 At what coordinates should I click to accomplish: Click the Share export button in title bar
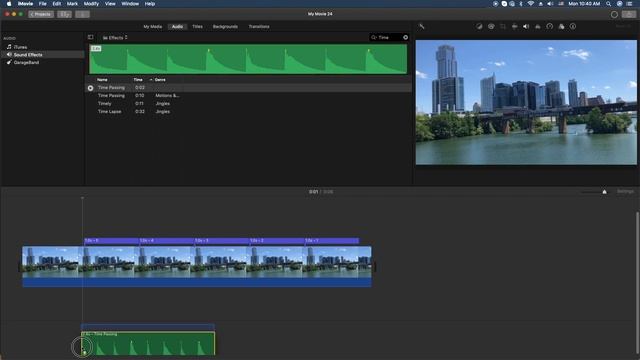click(629, 14)
